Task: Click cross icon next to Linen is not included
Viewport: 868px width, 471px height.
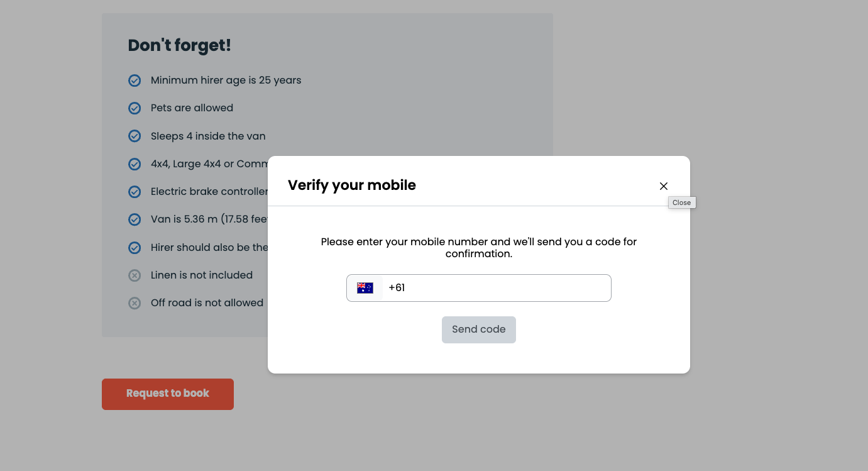Action: coord(135,275)
